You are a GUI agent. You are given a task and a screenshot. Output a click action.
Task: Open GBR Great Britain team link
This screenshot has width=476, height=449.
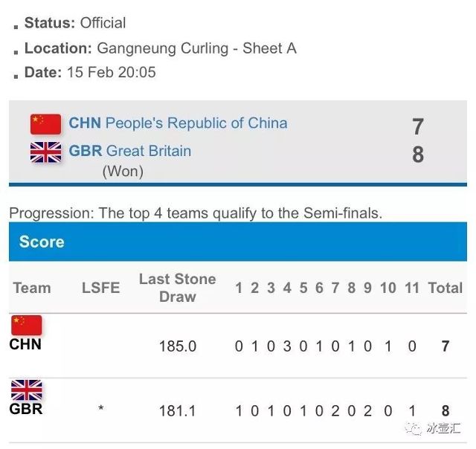pyautogui.click(x=130, y=151)
